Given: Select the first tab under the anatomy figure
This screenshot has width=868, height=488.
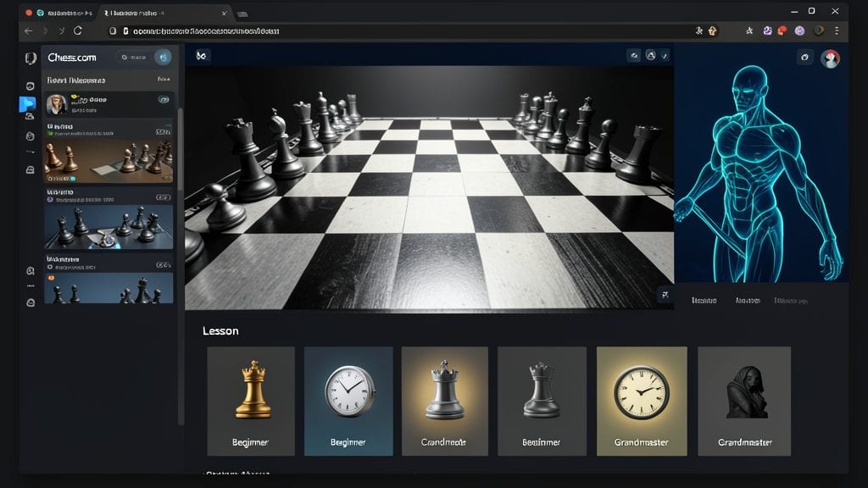Looking at the screenshot, I should click(x=704, y=301).
